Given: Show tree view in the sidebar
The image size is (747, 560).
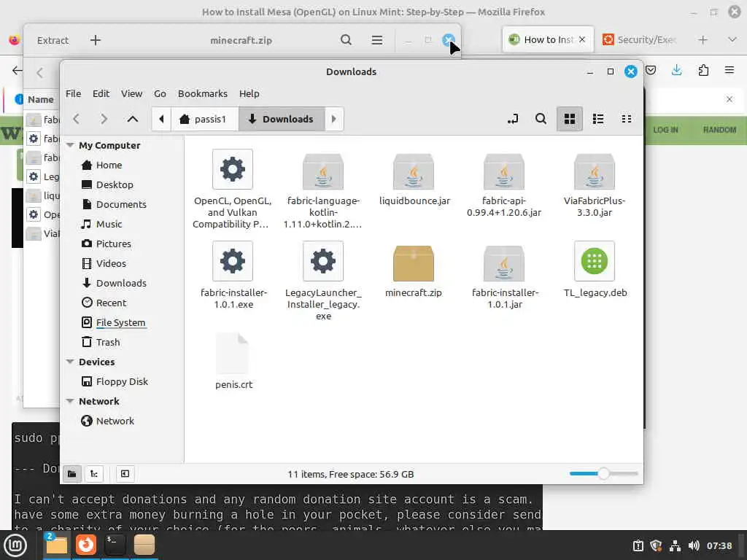Looking at the screenshot, I should tap(94, 474).
